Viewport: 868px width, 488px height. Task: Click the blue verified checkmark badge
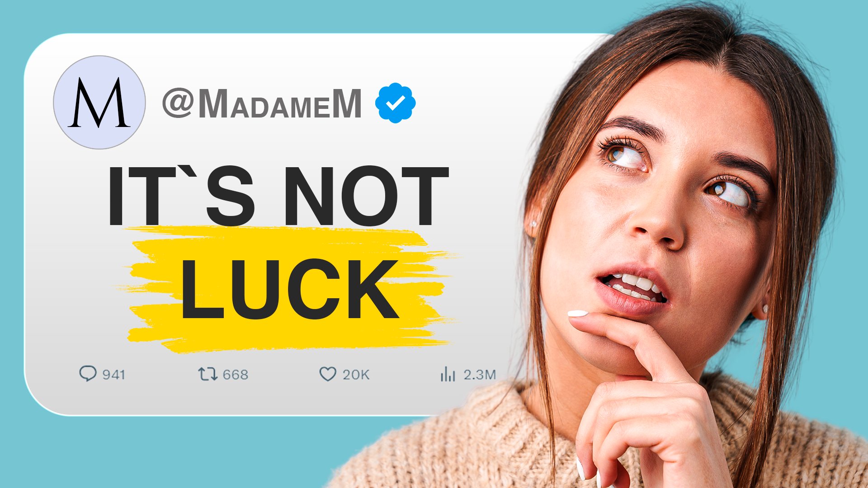coord(395,103)
